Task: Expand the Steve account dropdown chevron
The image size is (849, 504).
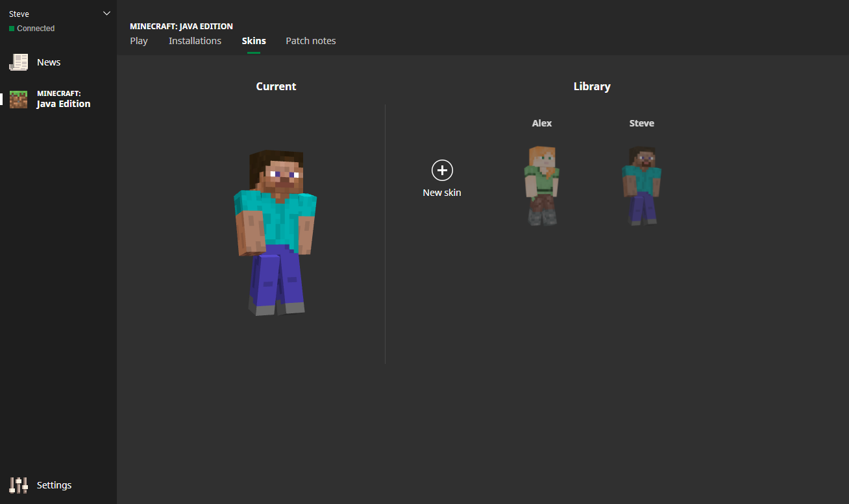Action: (107, 14)
